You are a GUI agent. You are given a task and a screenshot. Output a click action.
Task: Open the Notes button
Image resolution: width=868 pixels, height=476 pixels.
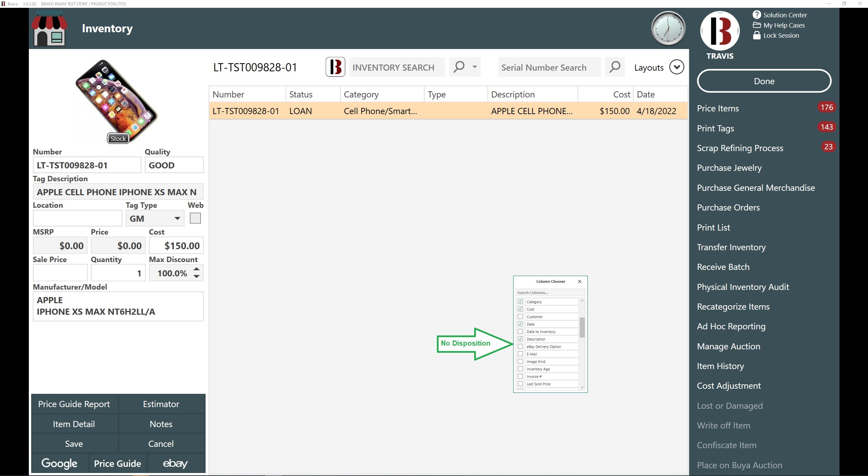pyautogui.click(x=161, y=424)
